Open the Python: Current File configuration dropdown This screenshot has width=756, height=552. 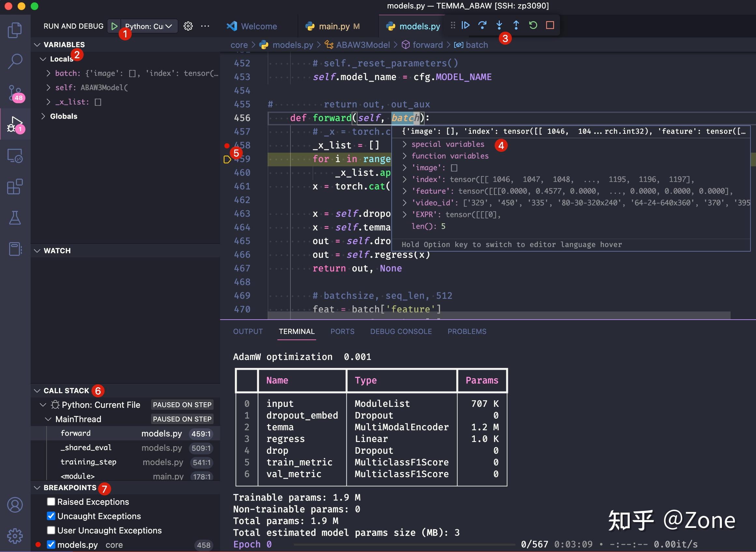pos(149,26)
